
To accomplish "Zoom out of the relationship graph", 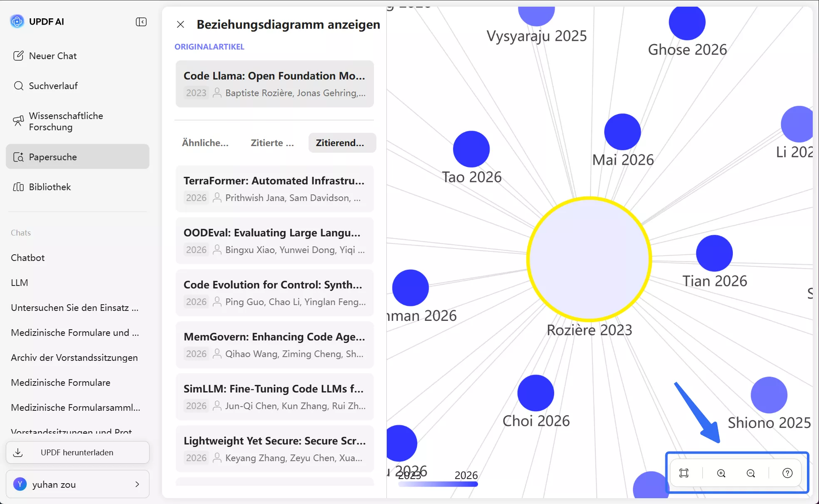I will pos(751,473).
